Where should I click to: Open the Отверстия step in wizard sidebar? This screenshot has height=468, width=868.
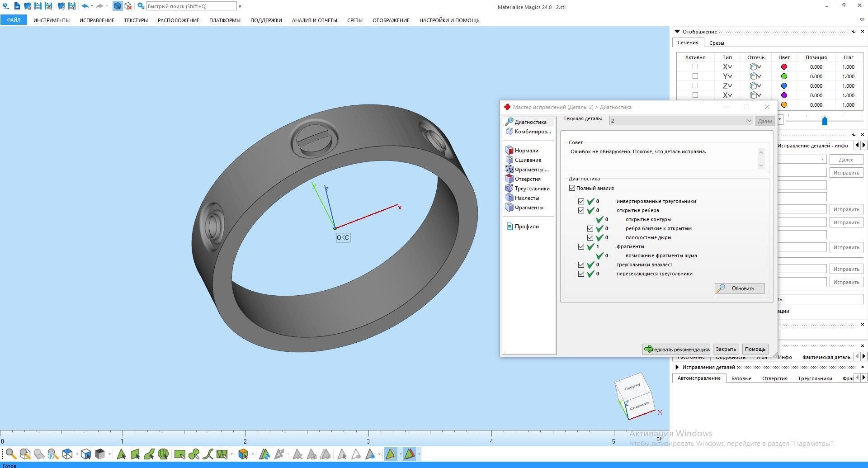pyautogui.click(x=528, y=179)
